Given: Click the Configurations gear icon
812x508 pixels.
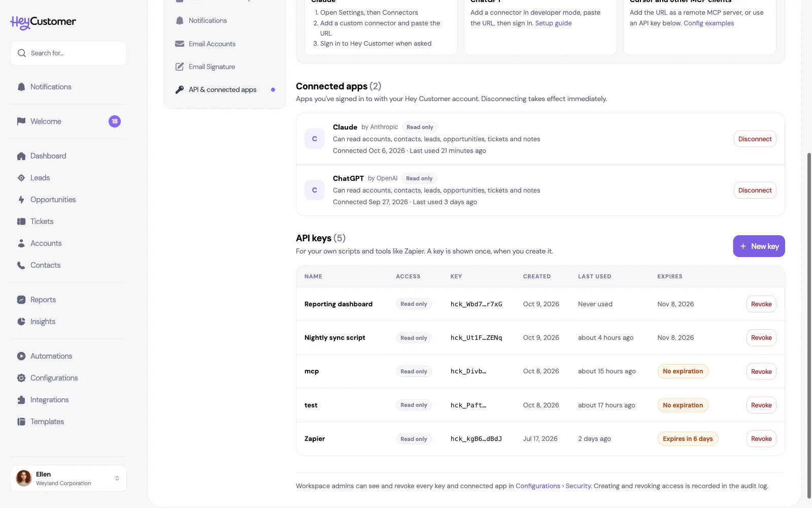Looking at the screenshot, I should [21, 378].
